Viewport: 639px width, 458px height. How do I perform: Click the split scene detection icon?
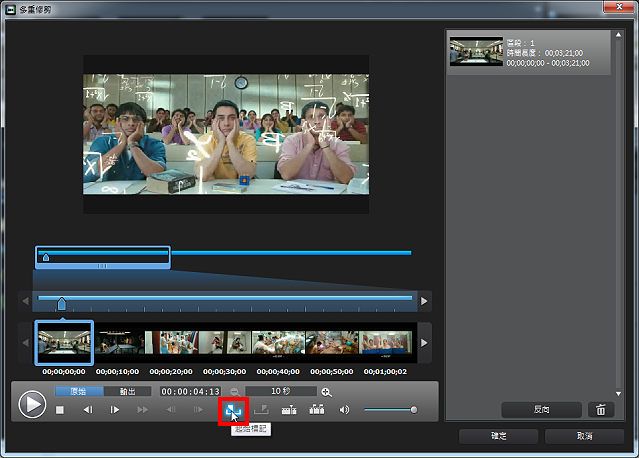tap(289, 410)
